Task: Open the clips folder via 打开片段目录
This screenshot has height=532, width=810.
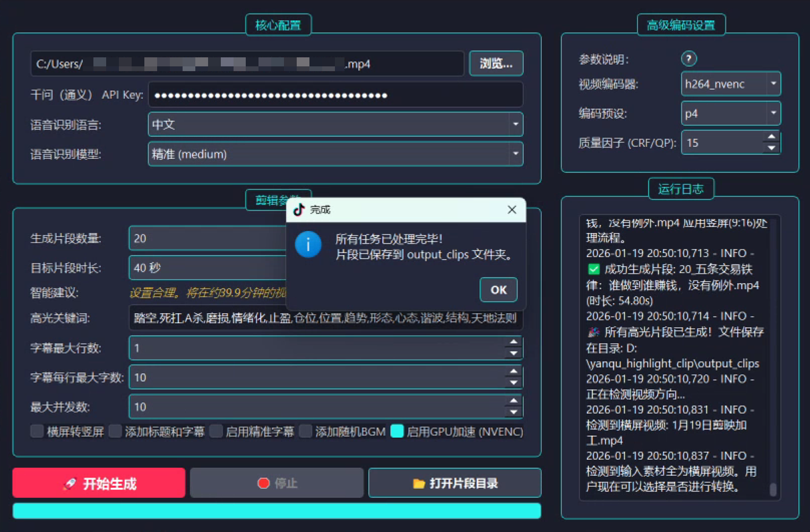Action: tap(455, 483)
